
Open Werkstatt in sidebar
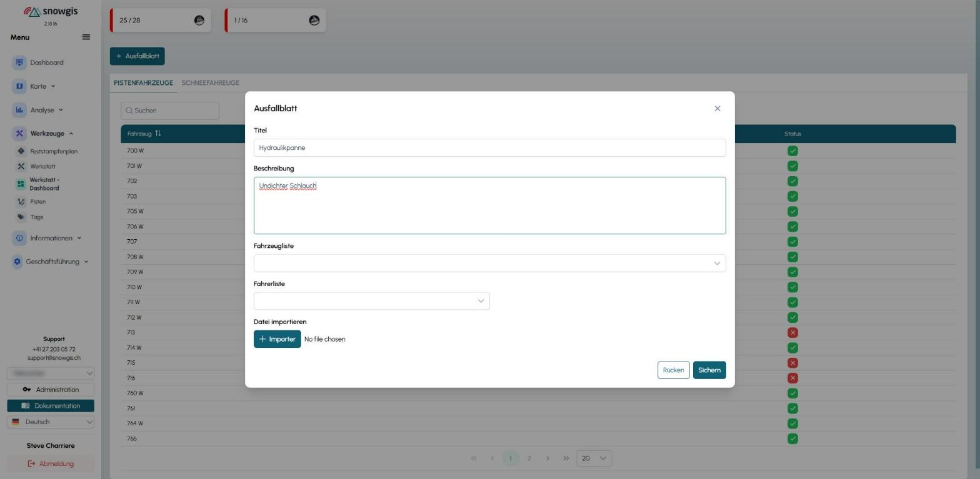42,167
